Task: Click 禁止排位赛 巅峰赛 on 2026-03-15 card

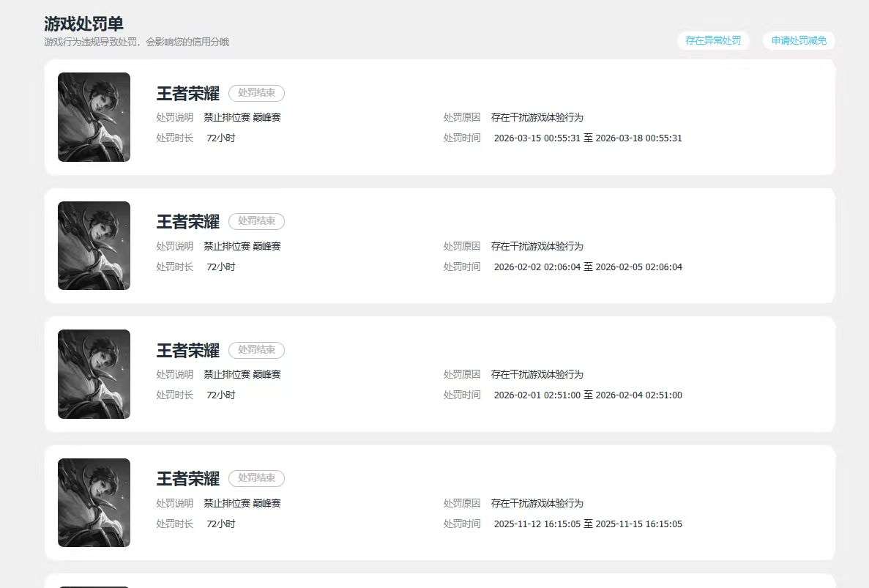Action: pos(242,117)
